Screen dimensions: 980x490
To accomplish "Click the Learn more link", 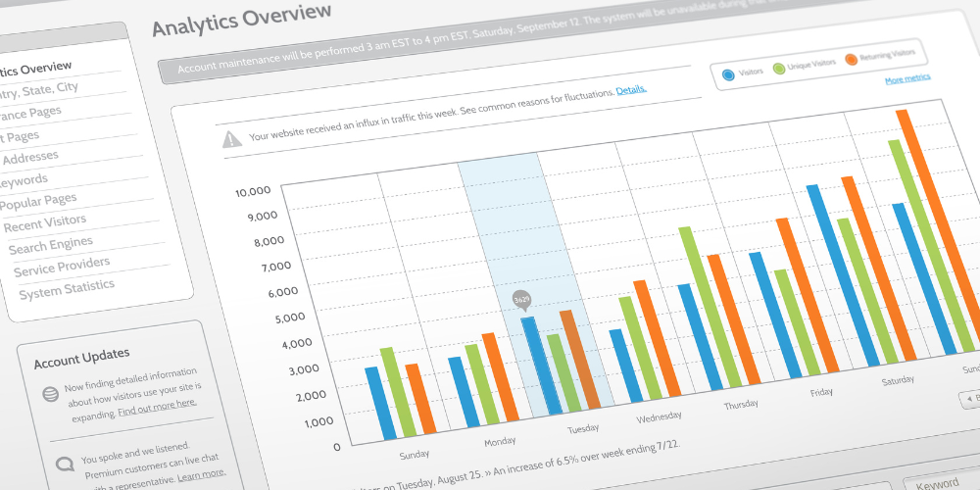I will point(201,474).
